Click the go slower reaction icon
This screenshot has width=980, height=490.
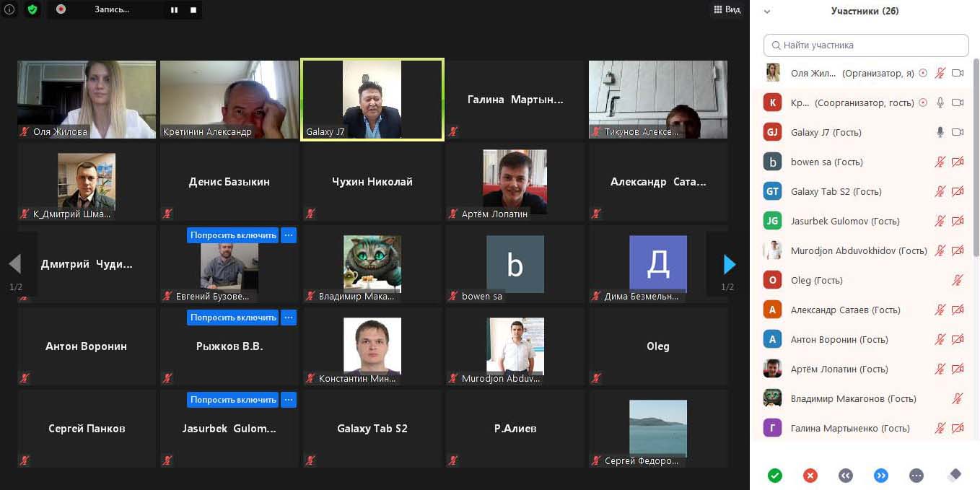846,476
